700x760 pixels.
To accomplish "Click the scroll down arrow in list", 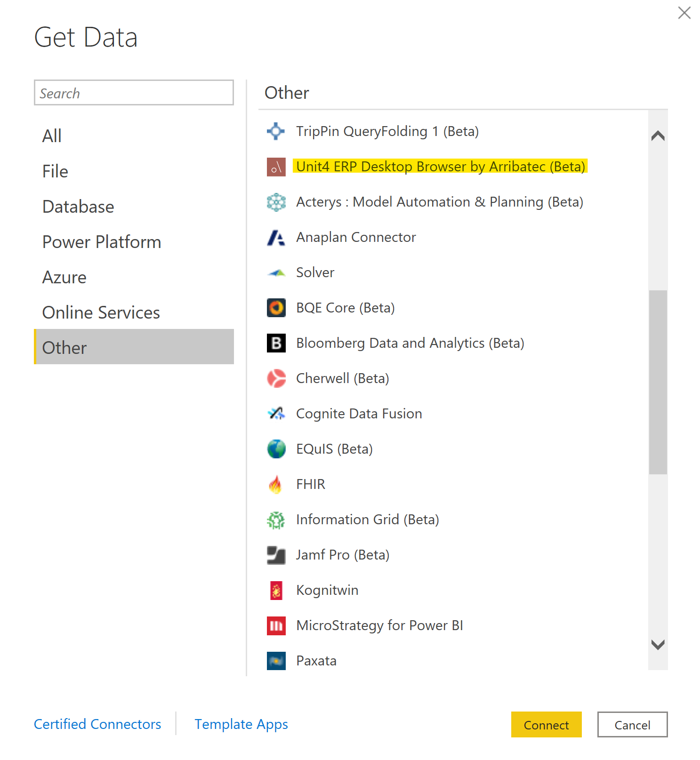I will tap(658, 644).
